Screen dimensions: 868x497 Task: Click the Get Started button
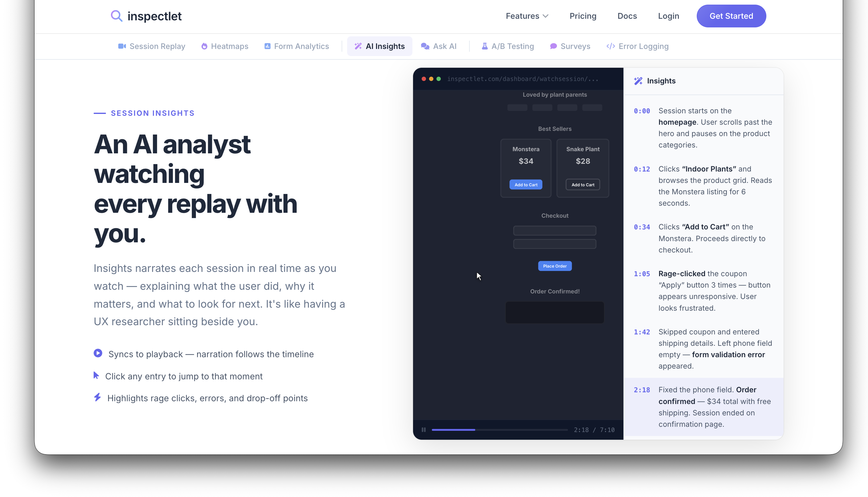(731, 16)
